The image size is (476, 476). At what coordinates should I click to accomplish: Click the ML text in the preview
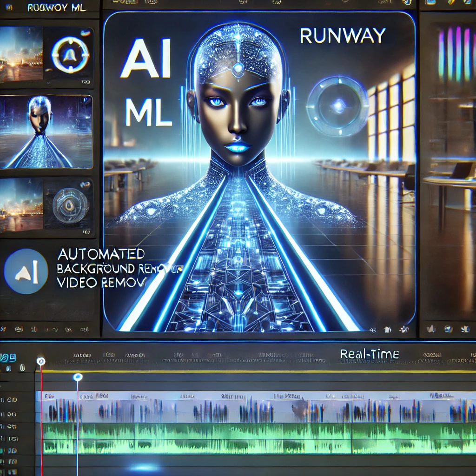pos(148,112)
